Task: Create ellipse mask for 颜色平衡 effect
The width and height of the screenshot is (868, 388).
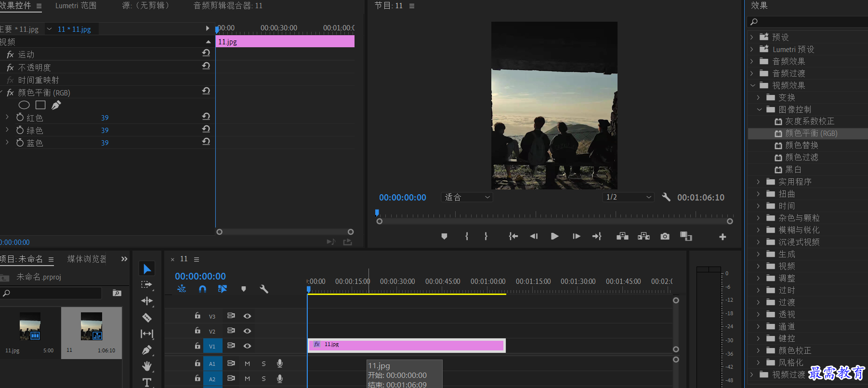Action: point(24,105)
